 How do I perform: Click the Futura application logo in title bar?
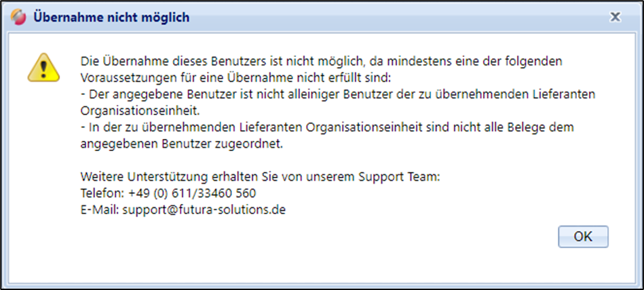coord(19,16)
